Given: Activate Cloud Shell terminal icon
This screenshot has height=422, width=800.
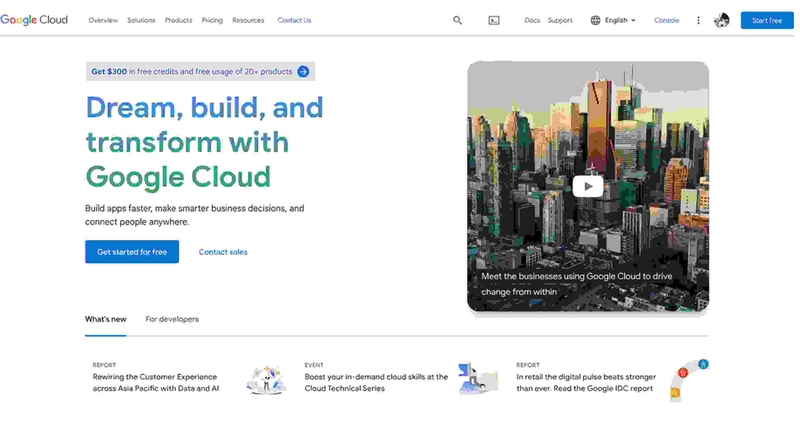Looking at the screenshot, I should click(x=494, y=20).
